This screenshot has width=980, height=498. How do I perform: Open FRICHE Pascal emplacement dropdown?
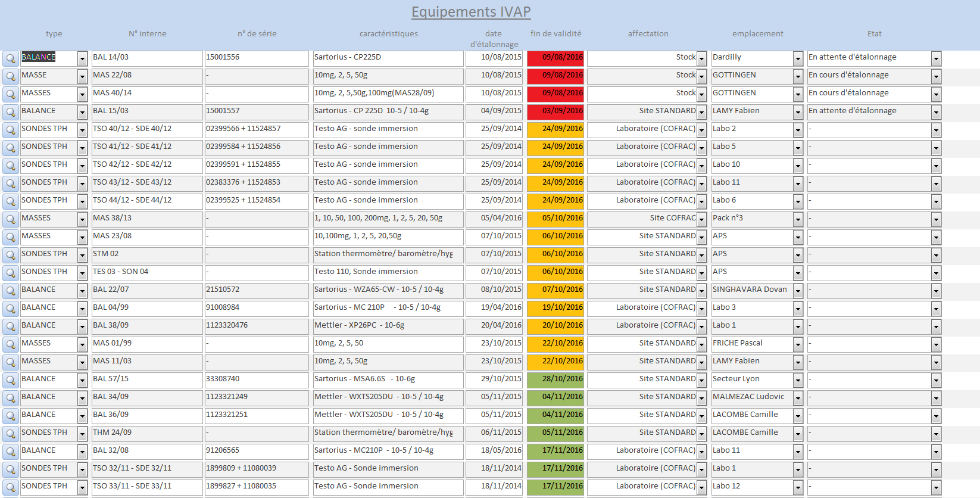point(798,344)
